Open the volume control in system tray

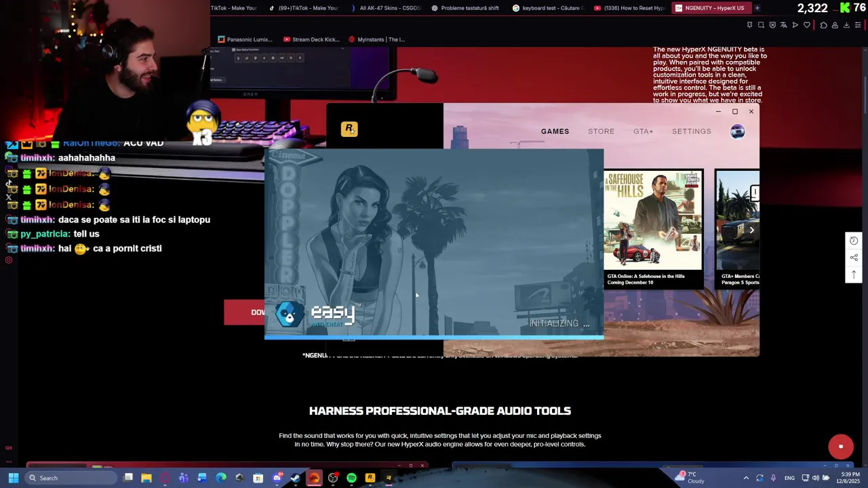coord(815,478)
